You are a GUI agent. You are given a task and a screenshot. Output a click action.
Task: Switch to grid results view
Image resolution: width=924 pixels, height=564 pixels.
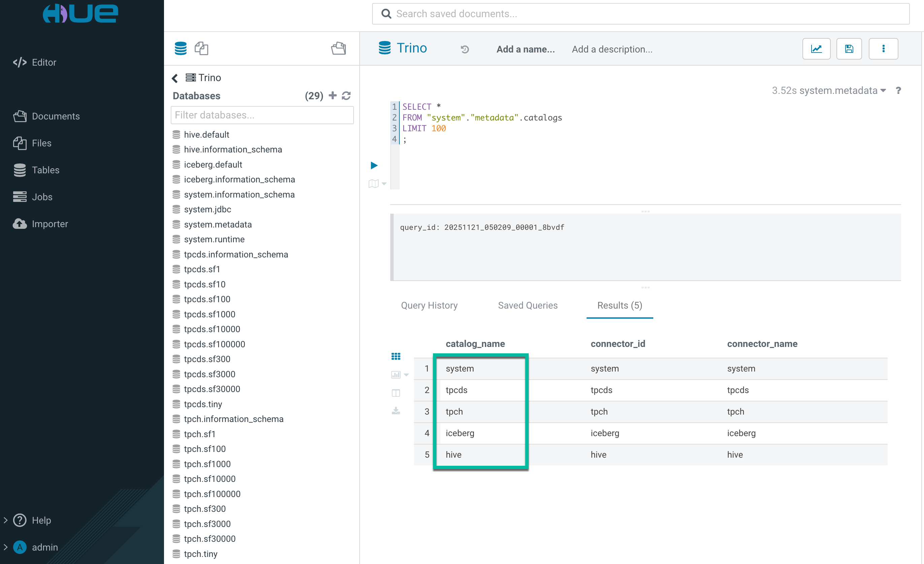pos(396,356)
